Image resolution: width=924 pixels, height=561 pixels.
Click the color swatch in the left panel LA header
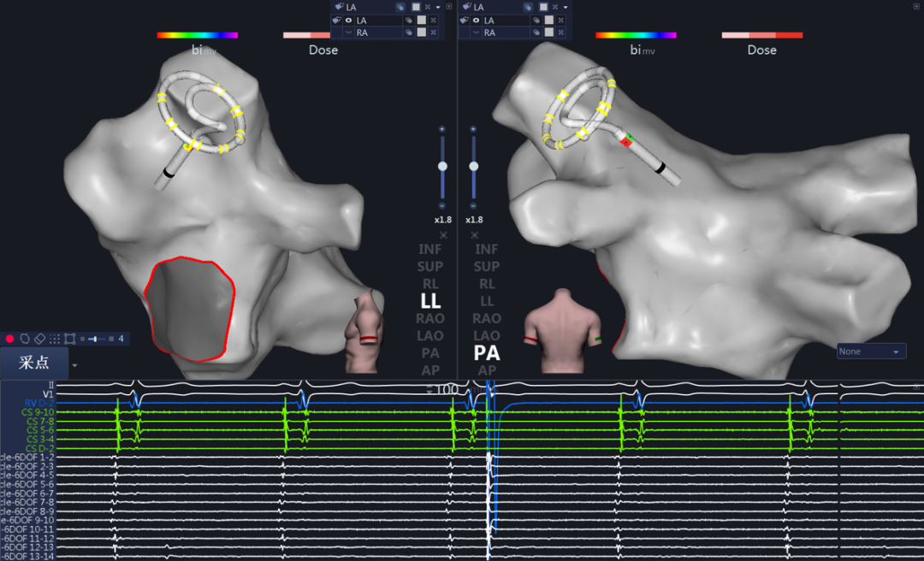[416, 7]
